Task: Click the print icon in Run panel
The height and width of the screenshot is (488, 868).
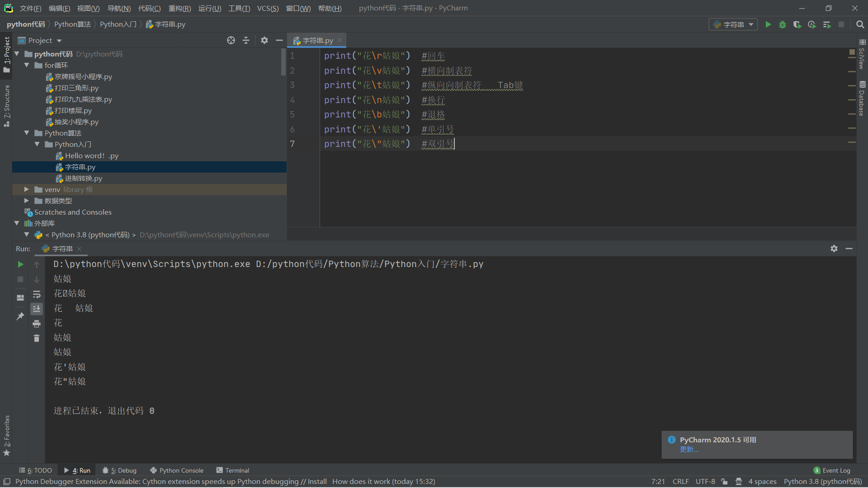Action: click(x=37, y=324)
